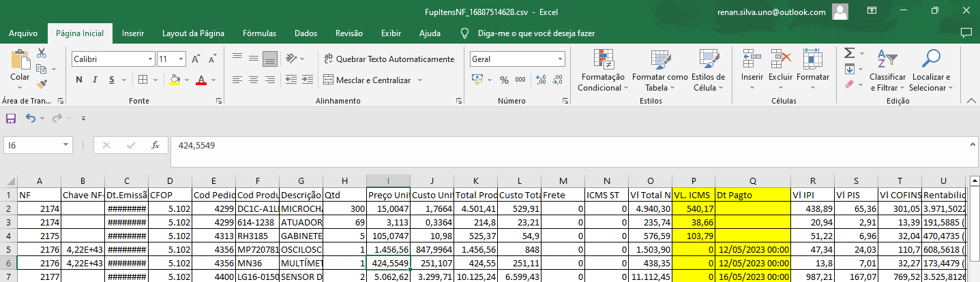Image resolution: width=980 pixels, height=282 pixels.
Task: Click Classificar e Filtrar button
Action: click(887, 72)
